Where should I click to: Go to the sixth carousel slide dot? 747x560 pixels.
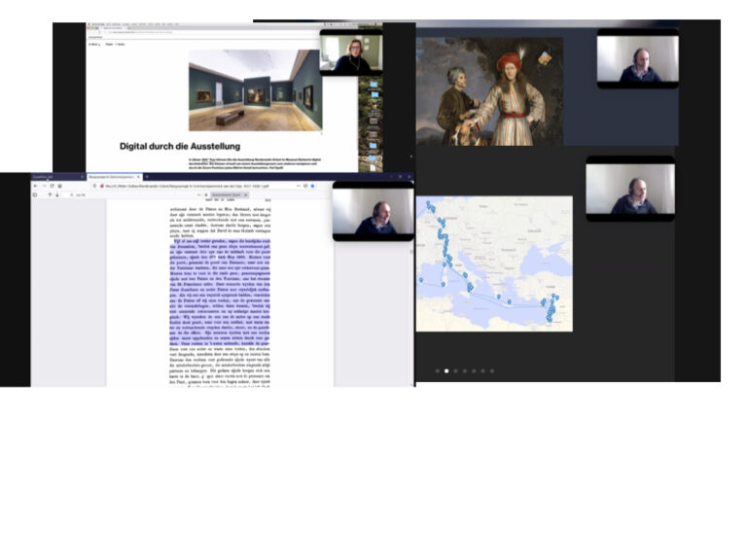coord(482,371)
